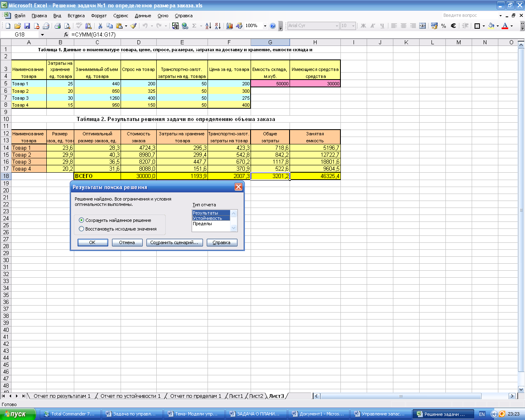Open the font size 10 dropdown
525x420 pixels.
coord(354,26)
